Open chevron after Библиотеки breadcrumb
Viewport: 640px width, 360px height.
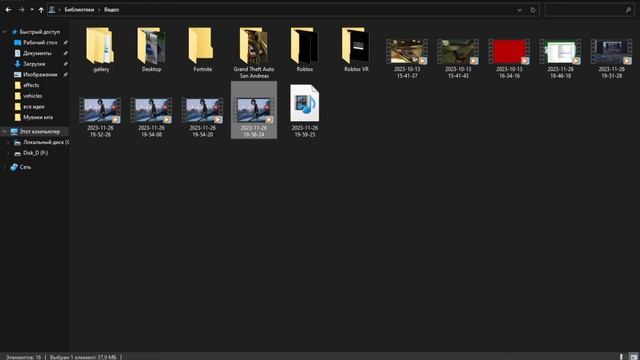[99, 10]
